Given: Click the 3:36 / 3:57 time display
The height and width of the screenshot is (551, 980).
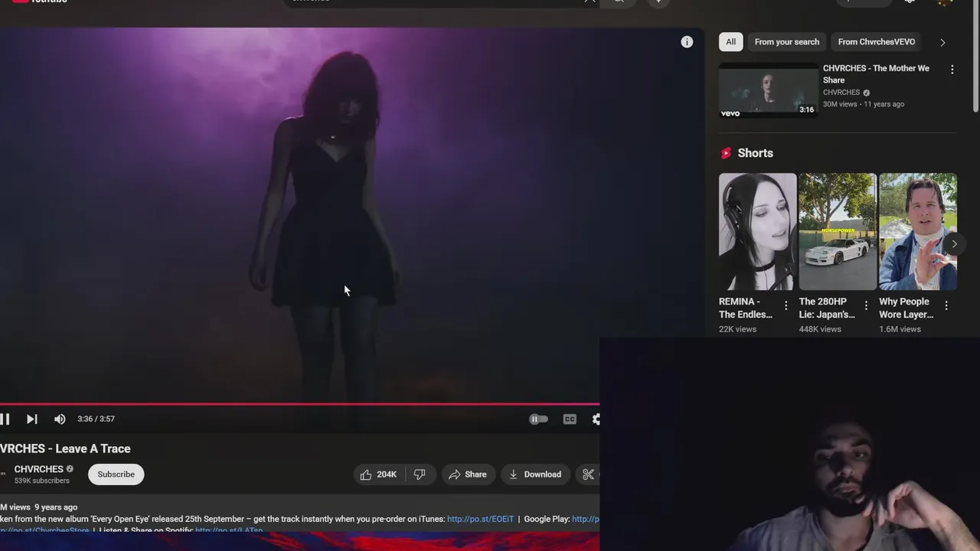Looking at the screenshot, I should pos(96,419).
